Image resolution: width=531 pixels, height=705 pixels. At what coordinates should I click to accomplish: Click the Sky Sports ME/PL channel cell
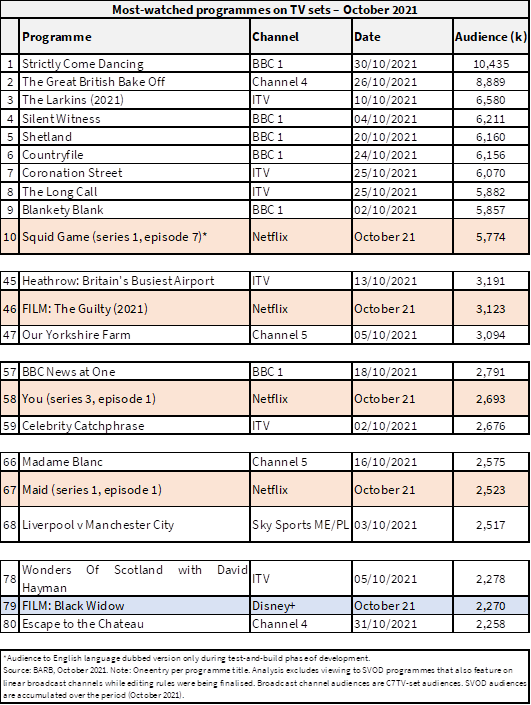point(300,525)
